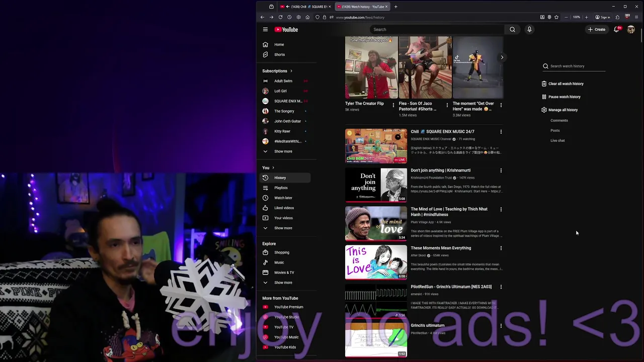The height and width of the screenshot is (362, 644).
Task: Open options for The Mind of Love video
Action: [x=501, y=209]
